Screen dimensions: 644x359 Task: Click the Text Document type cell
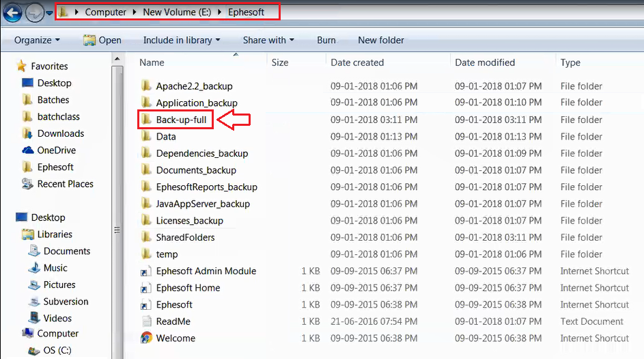click(x=591, y=321)
